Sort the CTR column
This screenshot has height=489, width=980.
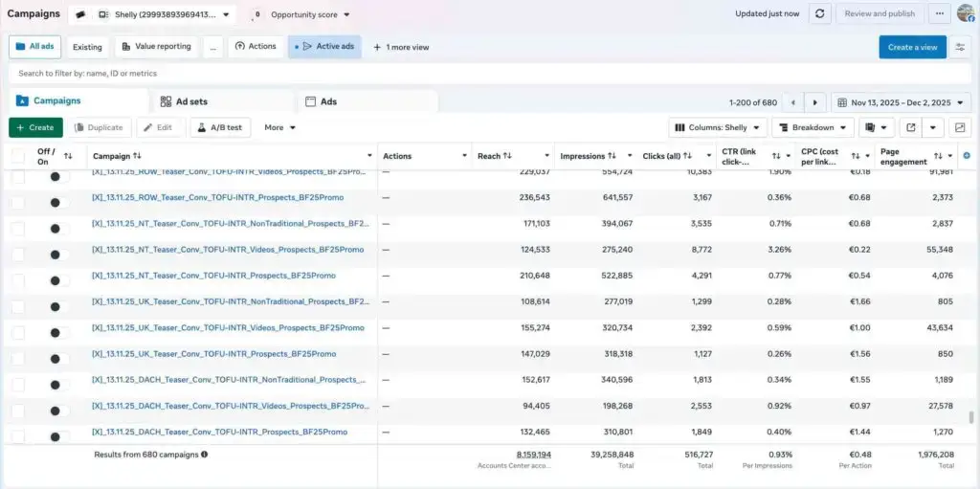[x=775, y=156]
